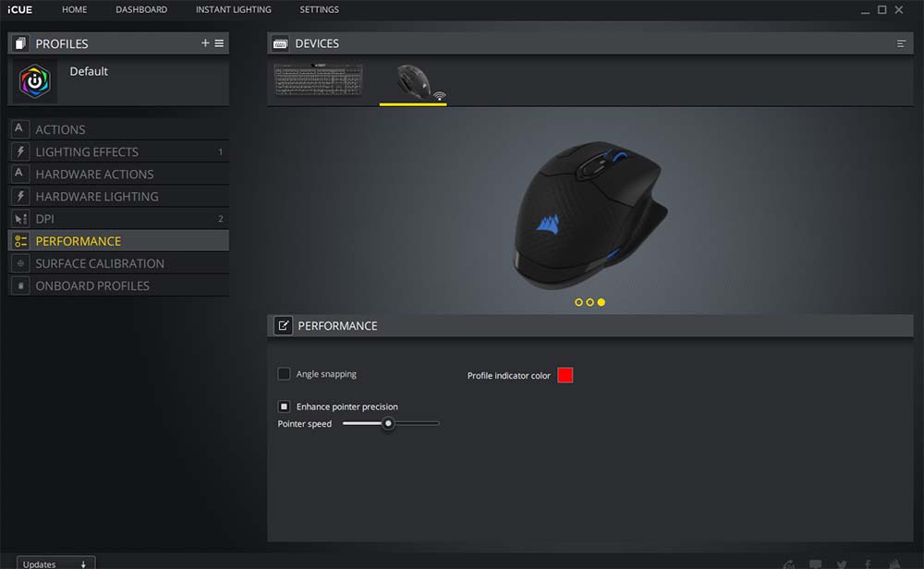This screenshot has height=569, width=924.
Task: Open Instant Lighting from the top bar
Action: 233,9
